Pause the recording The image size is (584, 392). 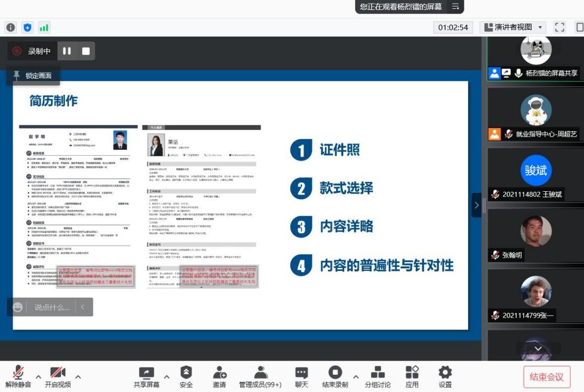[67, 51]
